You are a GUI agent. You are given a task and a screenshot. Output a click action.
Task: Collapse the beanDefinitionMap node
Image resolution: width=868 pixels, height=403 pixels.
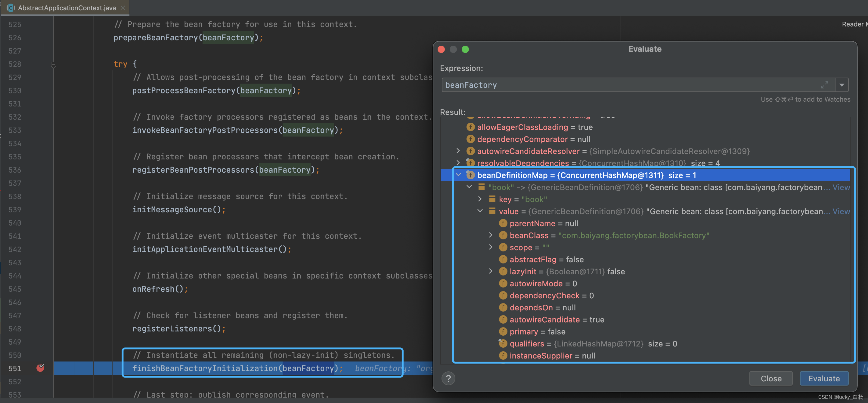(458, 175)
